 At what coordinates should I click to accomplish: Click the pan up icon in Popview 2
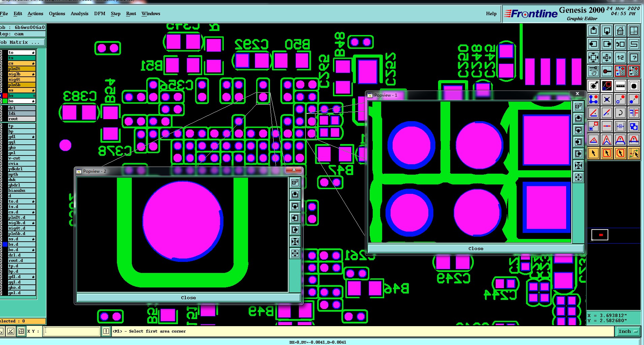point(295,195)
